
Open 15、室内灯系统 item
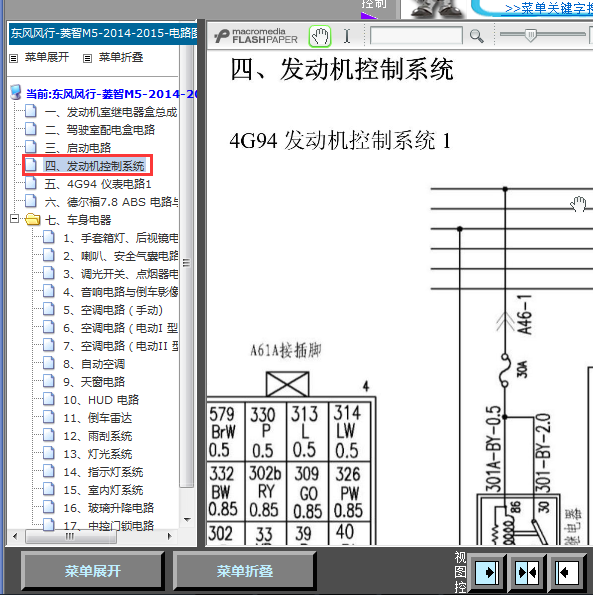(103, 490)
